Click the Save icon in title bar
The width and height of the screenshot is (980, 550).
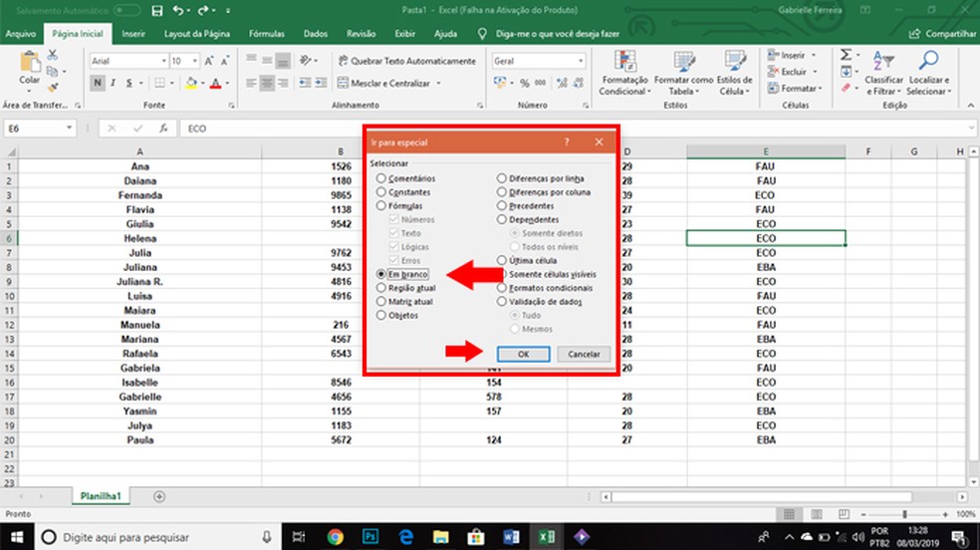click(157, 10)
